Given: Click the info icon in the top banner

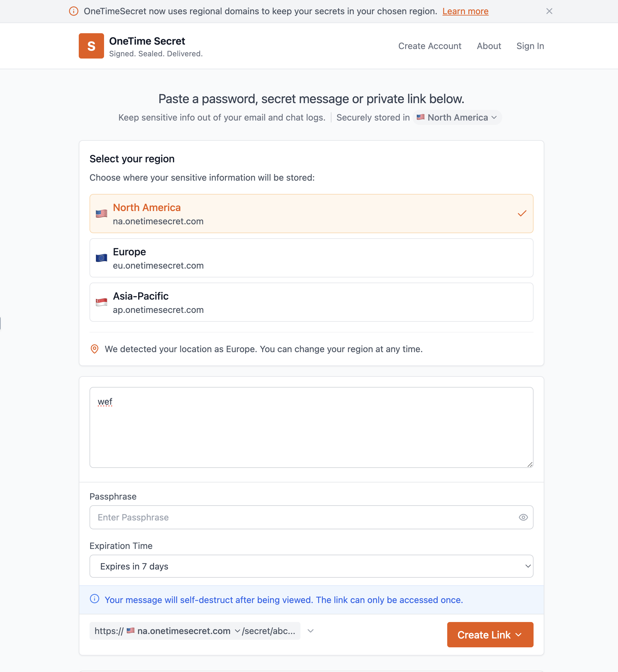Looking at the screenshot, I should (74, 11).
